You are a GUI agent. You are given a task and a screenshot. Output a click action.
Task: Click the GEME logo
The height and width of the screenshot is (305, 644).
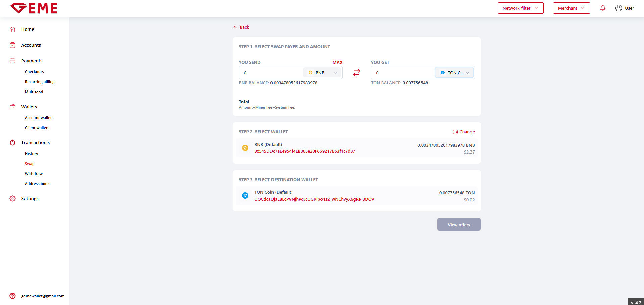(x=34, y=8)
